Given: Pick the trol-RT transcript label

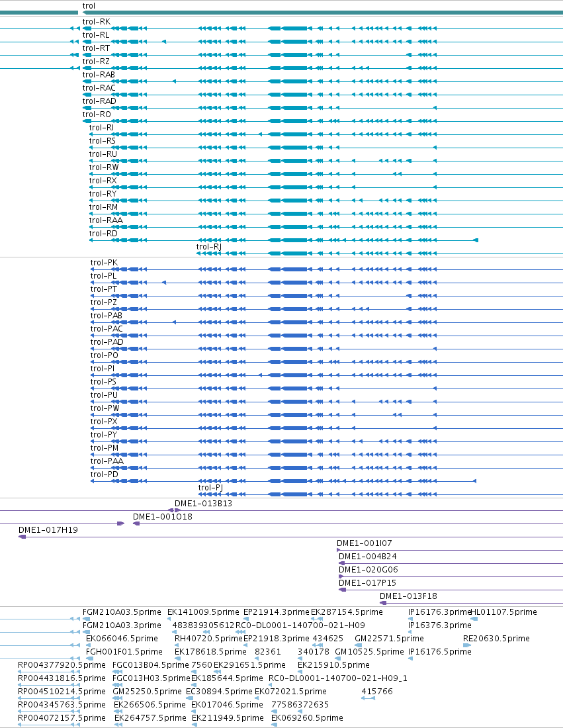Looking at the screenshot, I should (96, 48).
